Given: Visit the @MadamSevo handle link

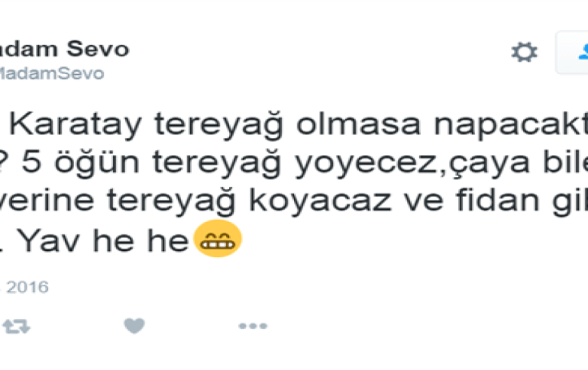Looking at the screenshot, I should click(x=52, y=73).
